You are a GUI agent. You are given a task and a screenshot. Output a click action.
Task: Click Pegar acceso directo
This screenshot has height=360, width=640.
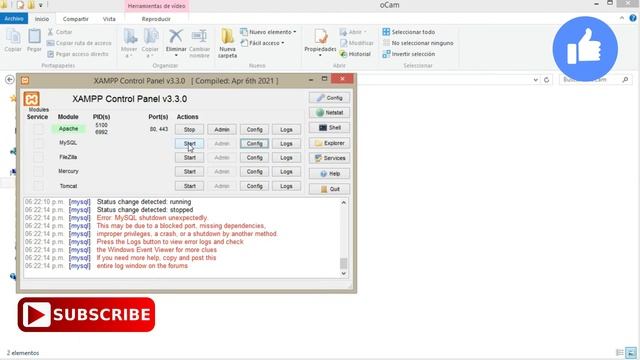coord(78,54)
